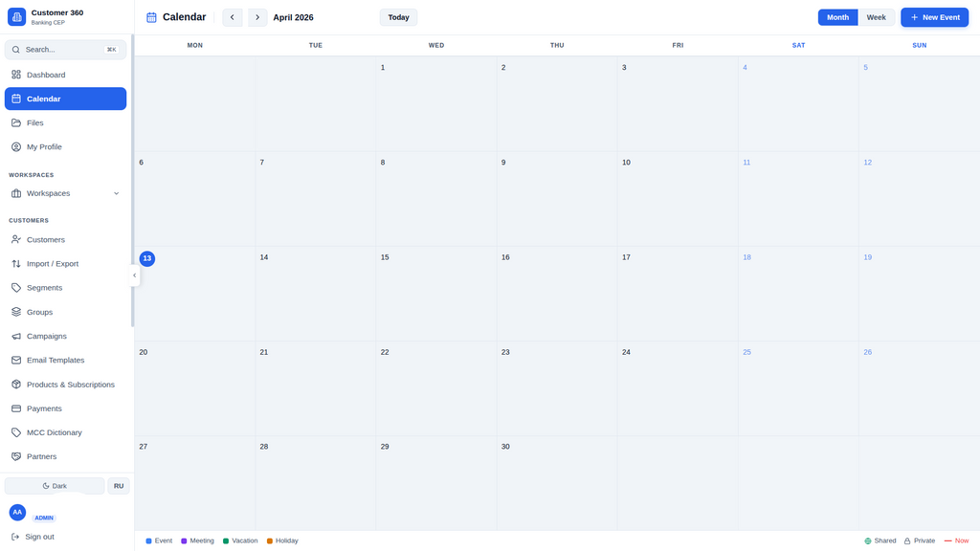Jump to Today button
This screenshot has height=551, width=980.
click(x=399, y=17)
